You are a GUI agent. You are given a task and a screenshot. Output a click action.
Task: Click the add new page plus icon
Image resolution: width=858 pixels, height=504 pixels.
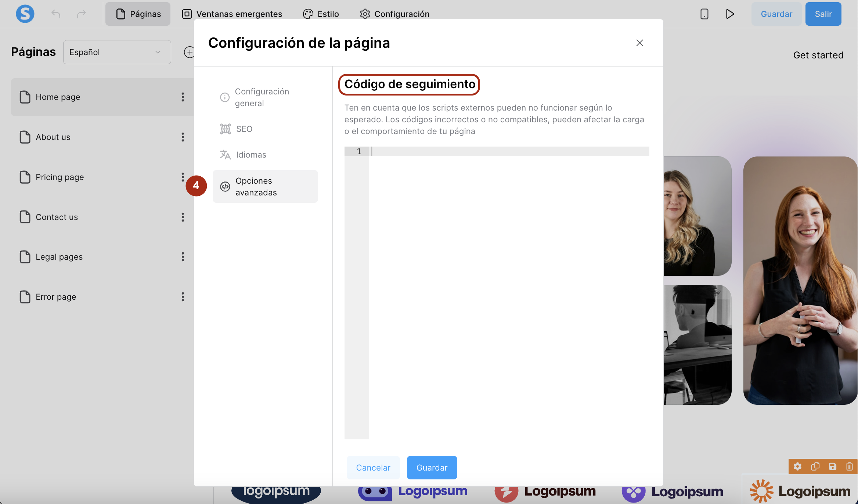189,52
